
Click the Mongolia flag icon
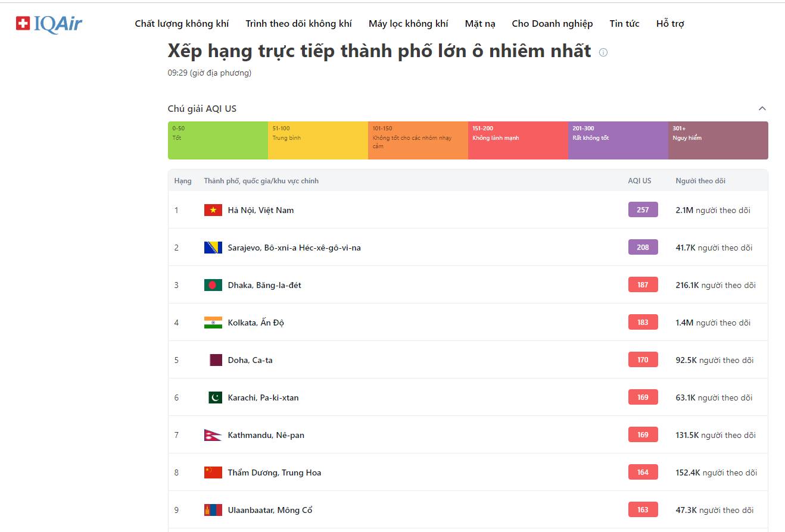tap(213, 510)
